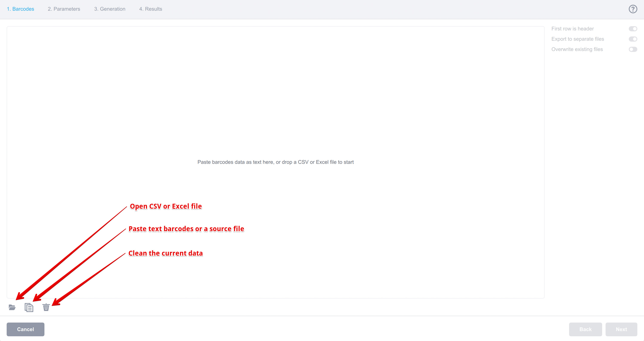Open the Generation step
644x341 pixels.
109,9
